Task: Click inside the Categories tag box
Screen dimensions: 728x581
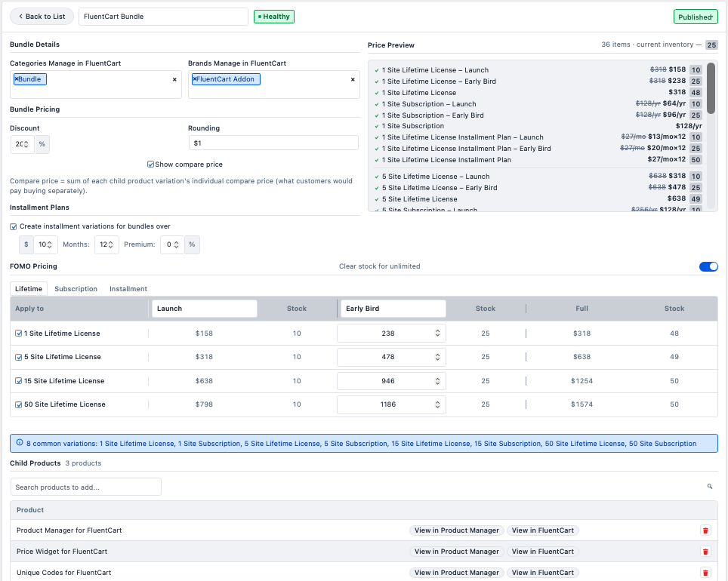Action: pos(96,85)
